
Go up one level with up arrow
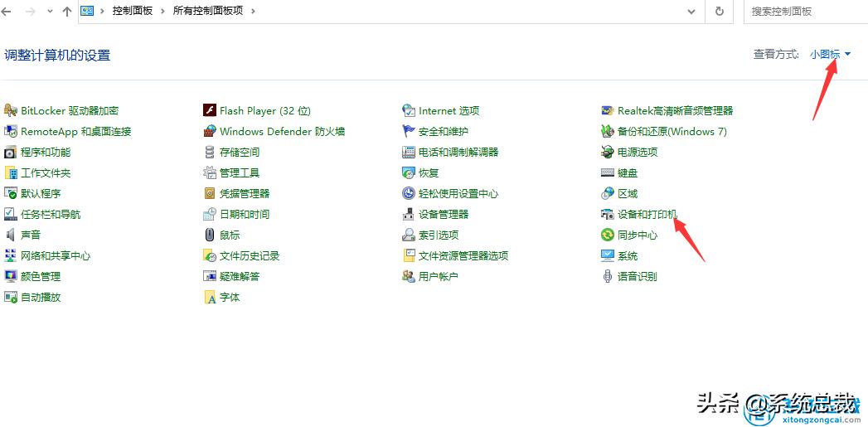point(67,11)
